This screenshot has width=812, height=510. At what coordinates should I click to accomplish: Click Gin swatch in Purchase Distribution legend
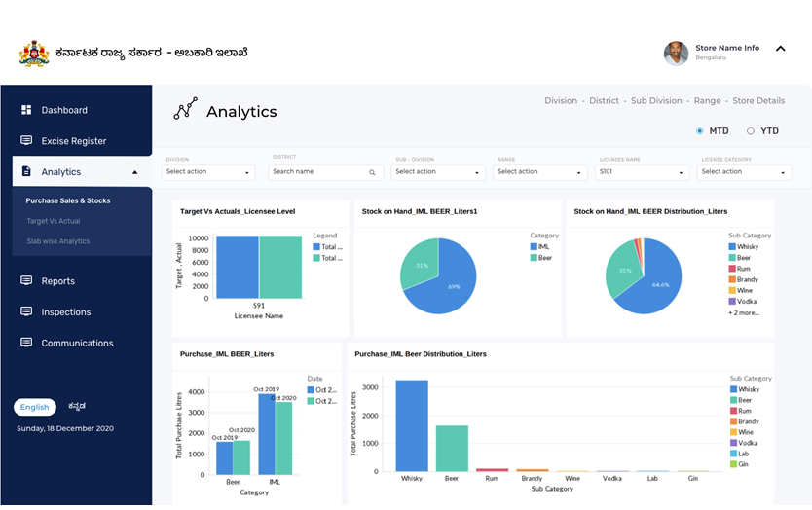(x=733, y=464)
